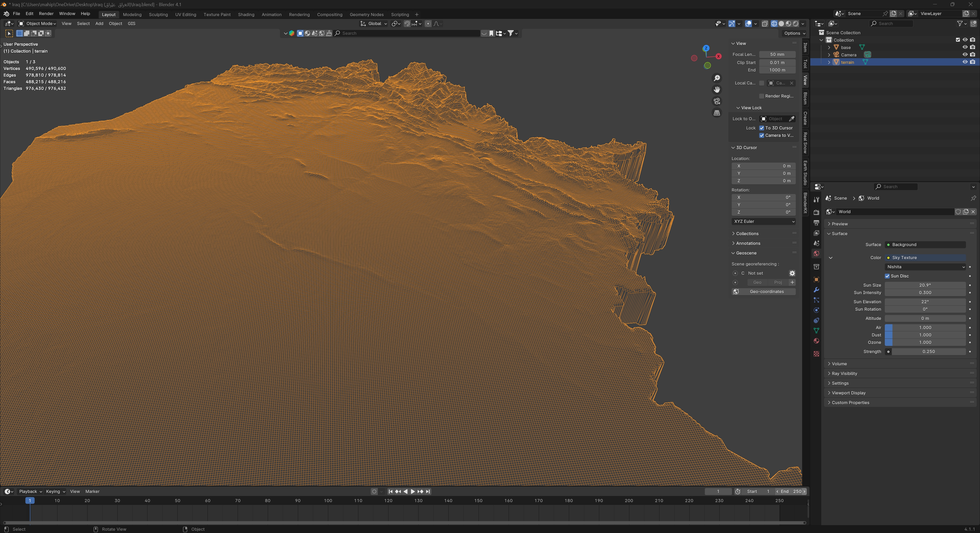
Task: Adjust the Dust density slider
Action: [925, 335]
